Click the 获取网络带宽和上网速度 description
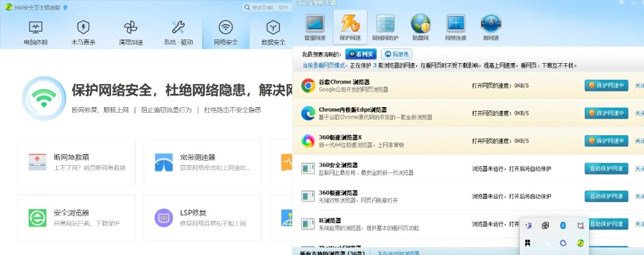Screen dimensions: 644x255 click(215, 168)
